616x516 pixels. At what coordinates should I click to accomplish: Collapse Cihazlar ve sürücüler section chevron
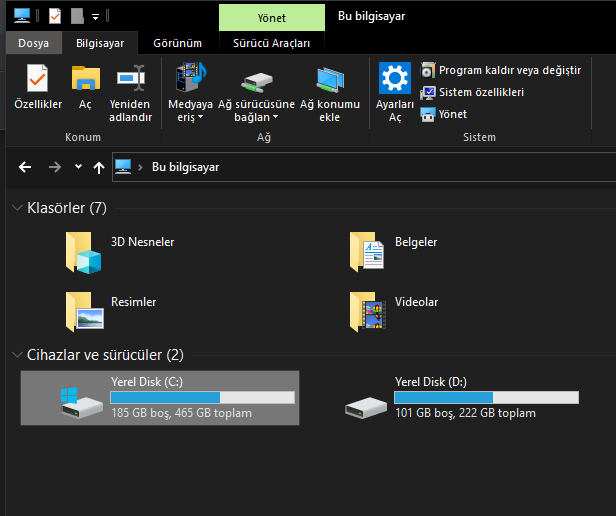coord(17,355)
